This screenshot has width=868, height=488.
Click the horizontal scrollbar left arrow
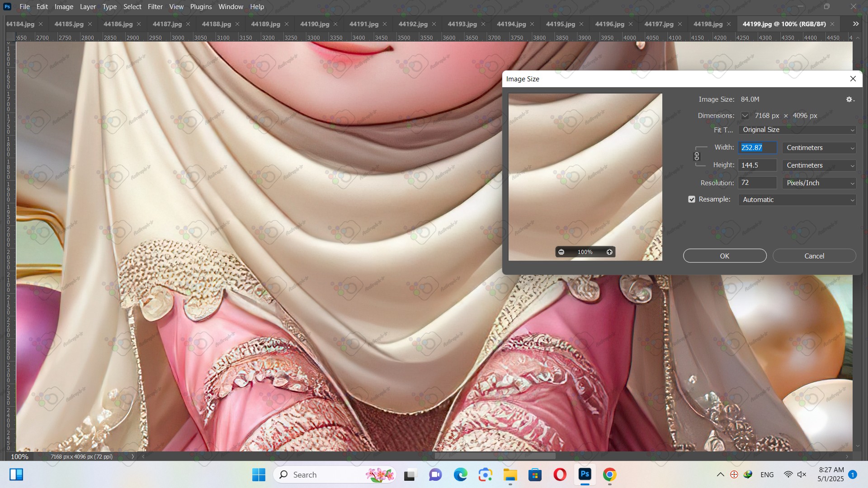click(143, 457)
